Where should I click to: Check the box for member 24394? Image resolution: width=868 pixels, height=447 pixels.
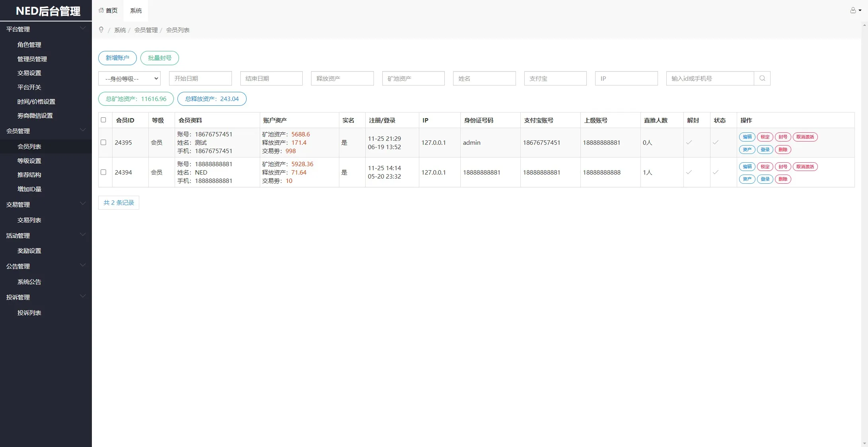103,172
